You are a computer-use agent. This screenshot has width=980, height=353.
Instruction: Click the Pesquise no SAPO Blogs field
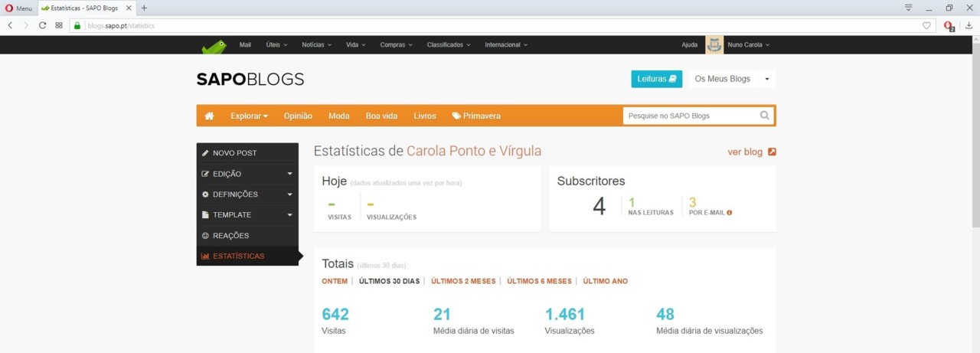[689, 116]
